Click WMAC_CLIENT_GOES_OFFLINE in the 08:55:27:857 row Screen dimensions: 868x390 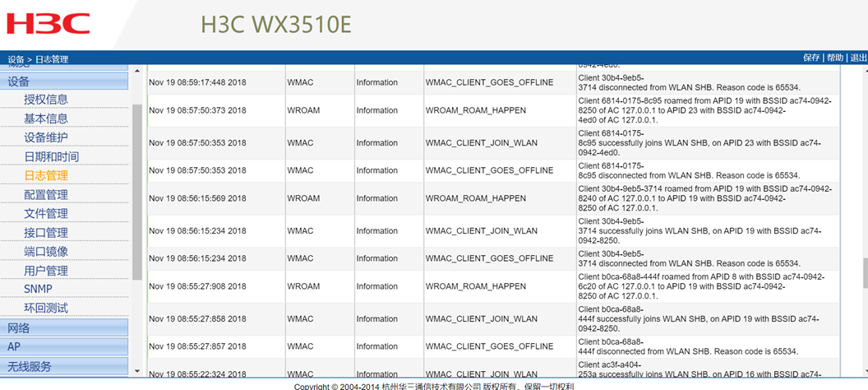pos(489,346)
